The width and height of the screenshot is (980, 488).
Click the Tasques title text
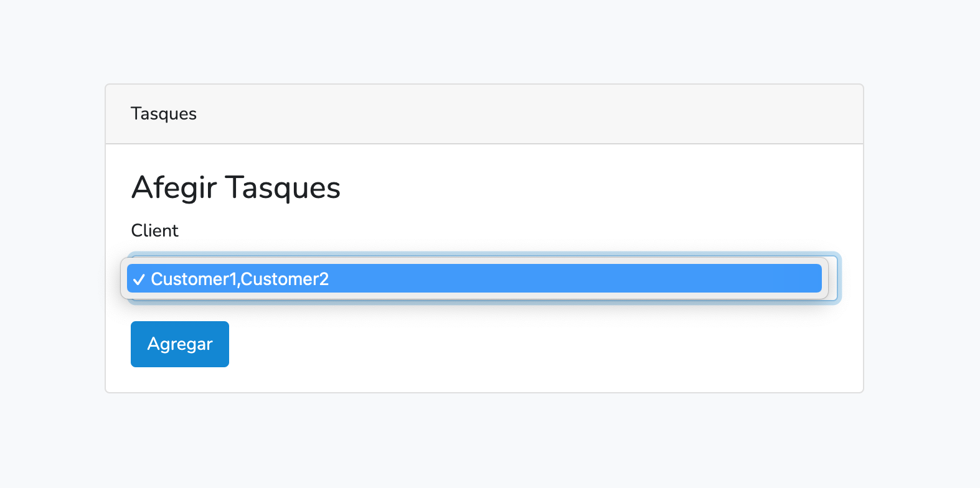(x=164, y=114)
